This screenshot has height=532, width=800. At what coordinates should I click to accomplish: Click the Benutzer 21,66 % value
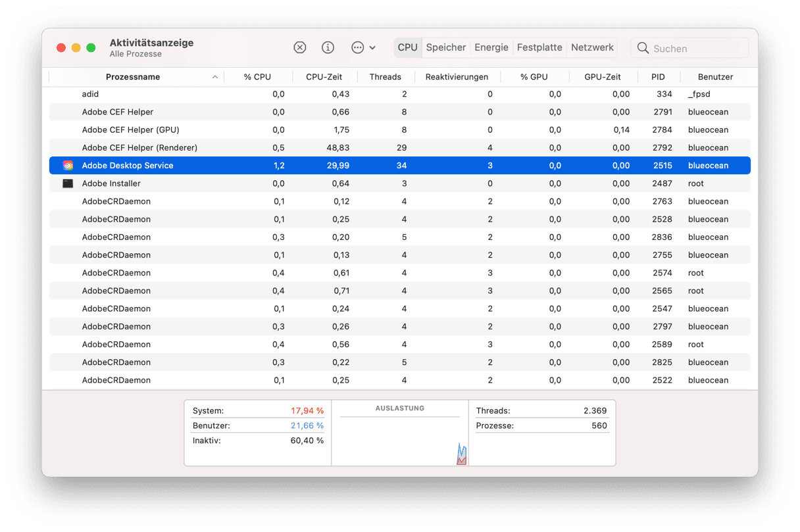307,425
